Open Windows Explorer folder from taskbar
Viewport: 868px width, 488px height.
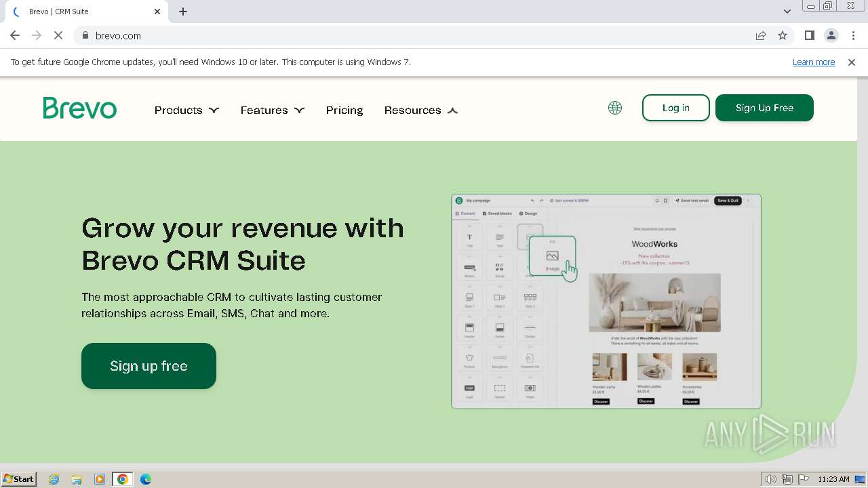click(77, 479)
